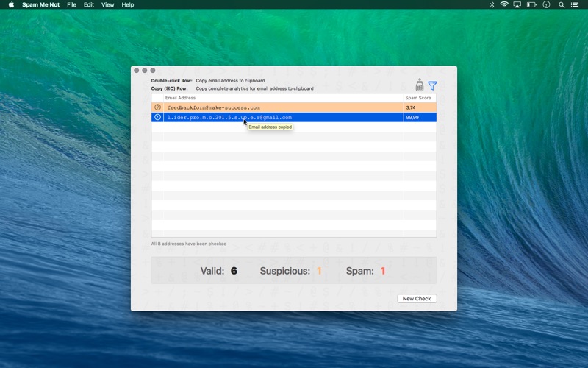
Task: Open the File menu
Action: click(x=71, y=4)
